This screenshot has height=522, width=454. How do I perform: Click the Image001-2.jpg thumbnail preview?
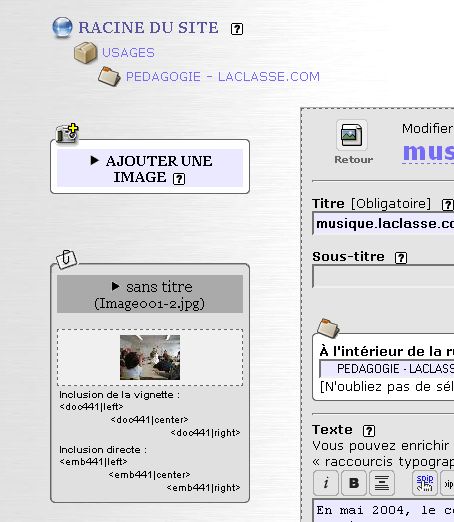[x=150, y=357]
